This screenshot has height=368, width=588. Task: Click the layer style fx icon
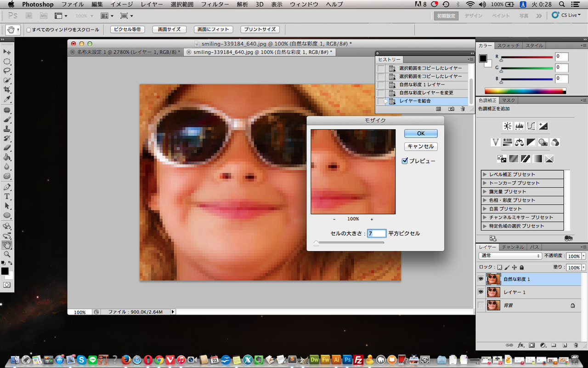point(521,345)
